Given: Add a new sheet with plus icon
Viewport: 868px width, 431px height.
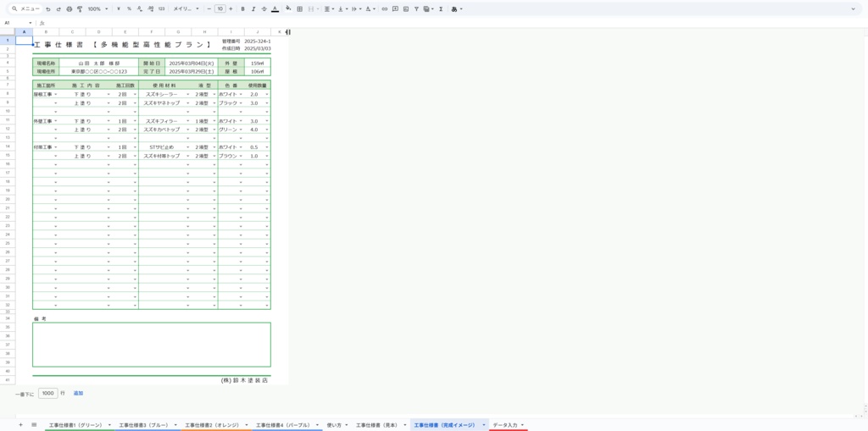Looking at the screenshot, I should coord(20,424).
